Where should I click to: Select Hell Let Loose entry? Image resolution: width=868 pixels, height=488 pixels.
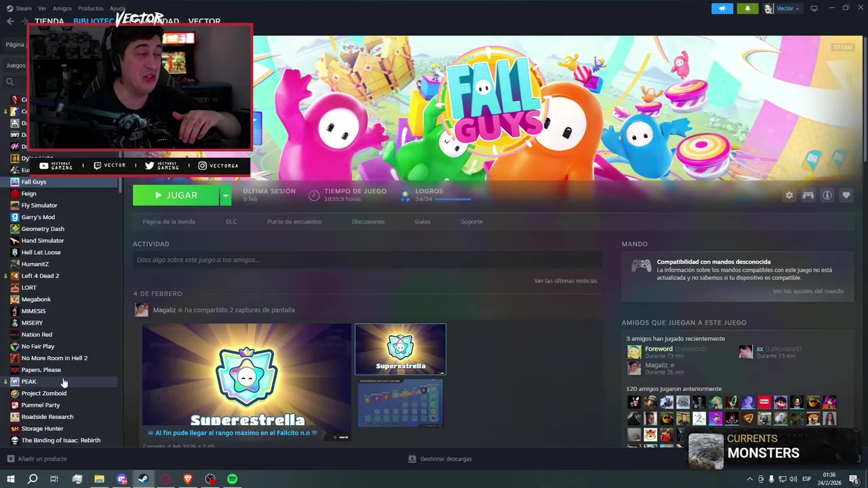(x=41, y=252)
